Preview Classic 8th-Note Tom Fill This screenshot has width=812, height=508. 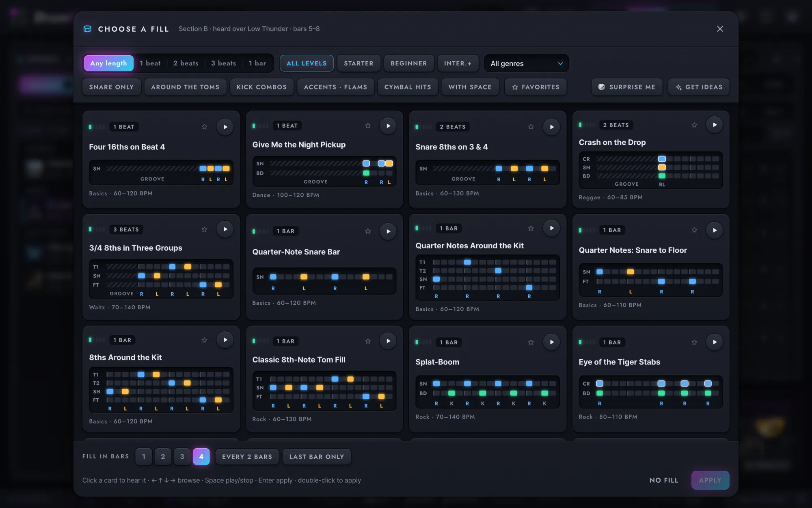pyautogui.click(x=388, y=341)
